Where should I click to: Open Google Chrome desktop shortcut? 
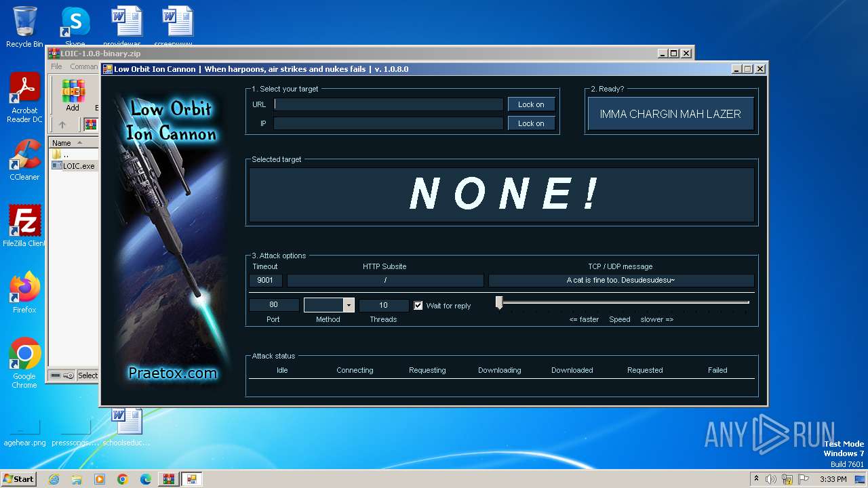tap(24, 363)
